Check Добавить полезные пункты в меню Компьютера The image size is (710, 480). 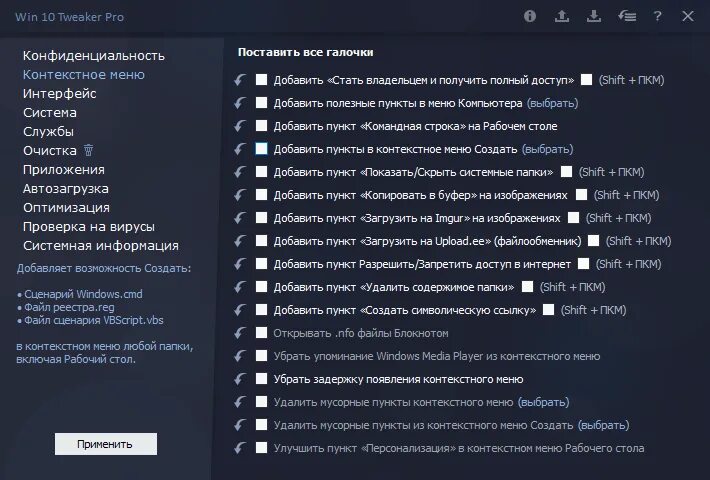click(261, 103)
